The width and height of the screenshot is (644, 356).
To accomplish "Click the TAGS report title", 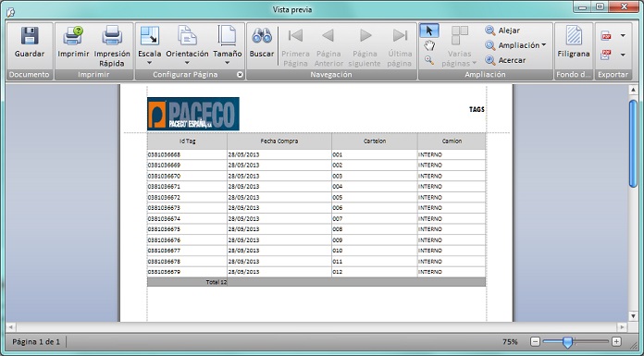I will [477, 109].
